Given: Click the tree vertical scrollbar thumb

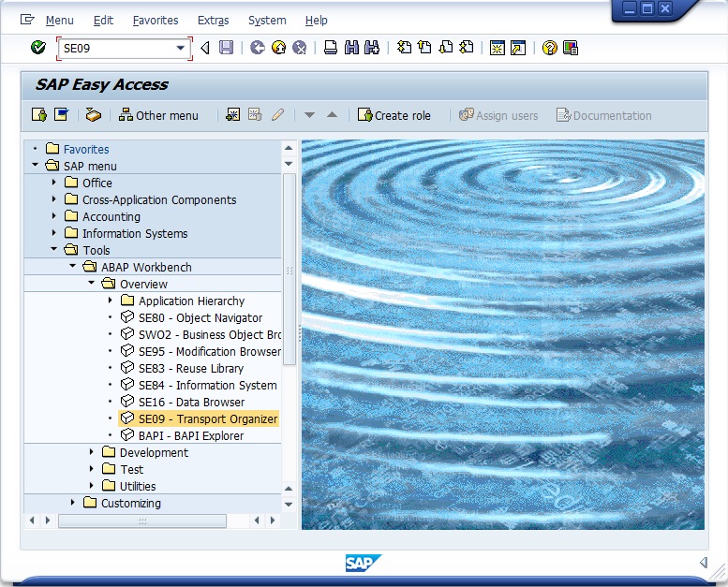Looking at the screenshot, I should 289,270.
